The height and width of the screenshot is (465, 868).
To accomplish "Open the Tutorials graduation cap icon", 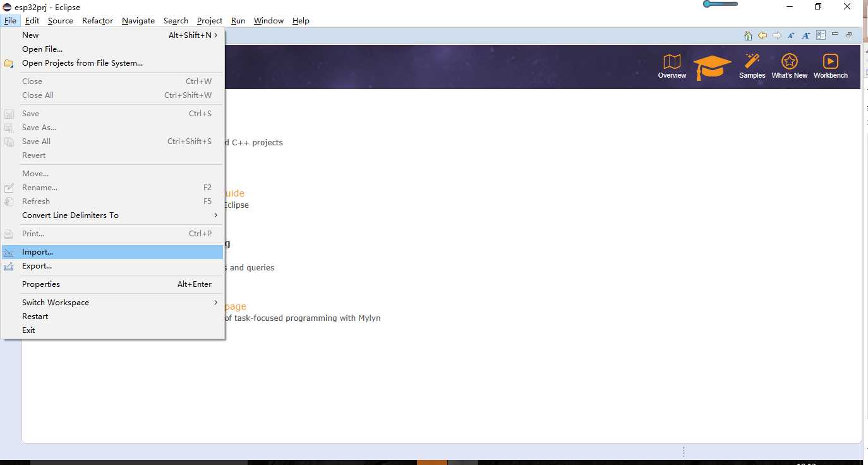I will point(712,67).
